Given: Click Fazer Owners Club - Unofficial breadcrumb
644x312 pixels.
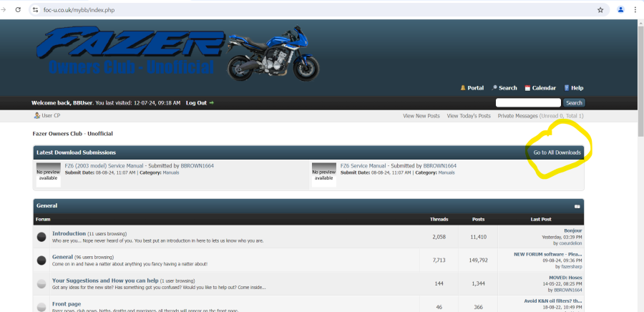Looking at the screenshot, I should tap(73, 134).
